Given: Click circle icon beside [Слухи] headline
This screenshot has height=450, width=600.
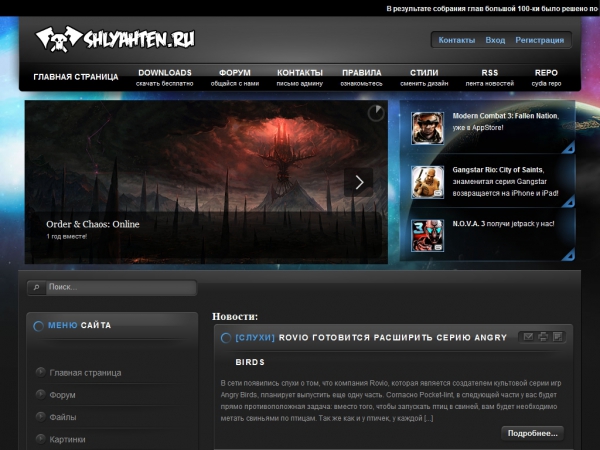Looking at the screenshot, I should click(226, 338).
